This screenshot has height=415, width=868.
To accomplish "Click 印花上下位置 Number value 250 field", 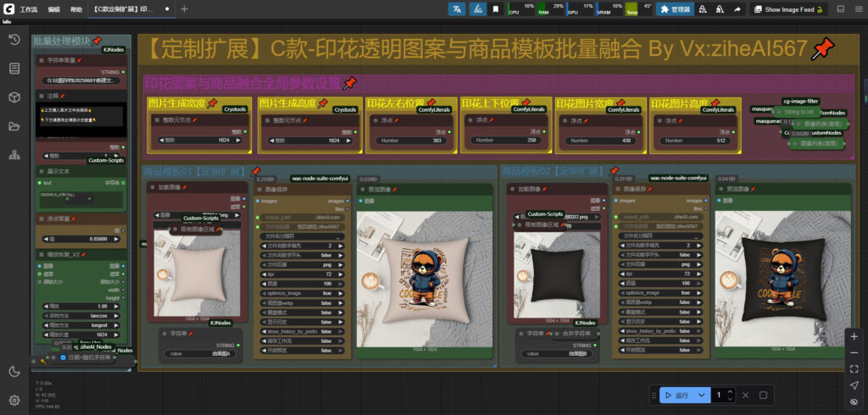I will pos(507,141).
